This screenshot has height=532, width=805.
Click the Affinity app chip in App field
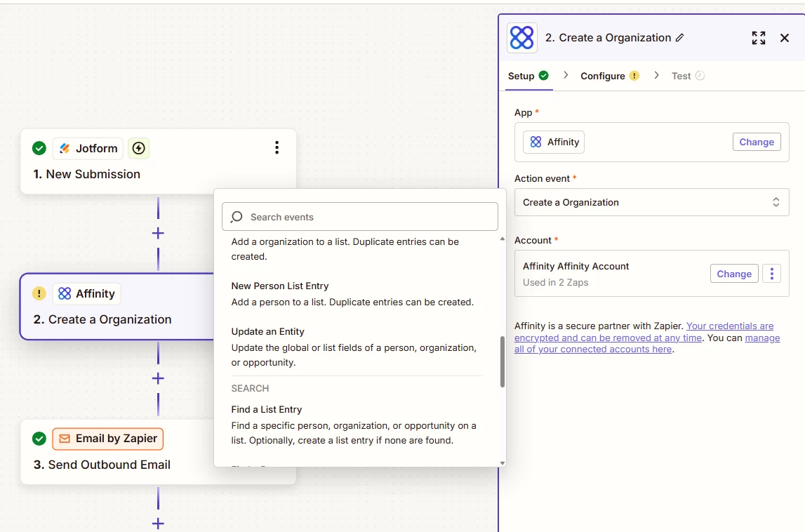(554, 142)
